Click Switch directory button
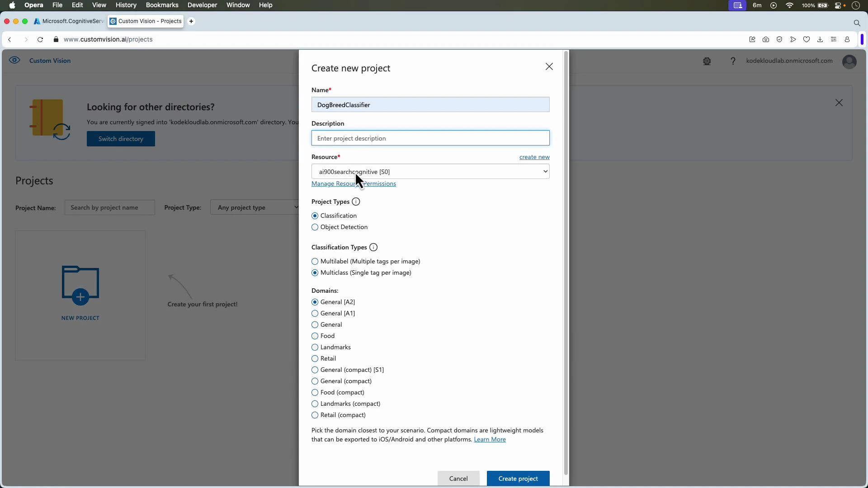Screen dimensions: 868x488 [121, 139]
